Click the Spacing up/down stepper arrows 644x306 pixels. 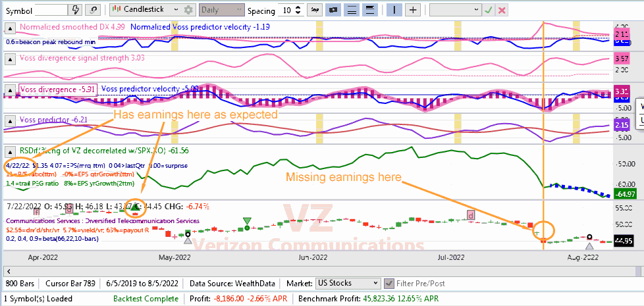pyautogui.click(x=299, y=9)
